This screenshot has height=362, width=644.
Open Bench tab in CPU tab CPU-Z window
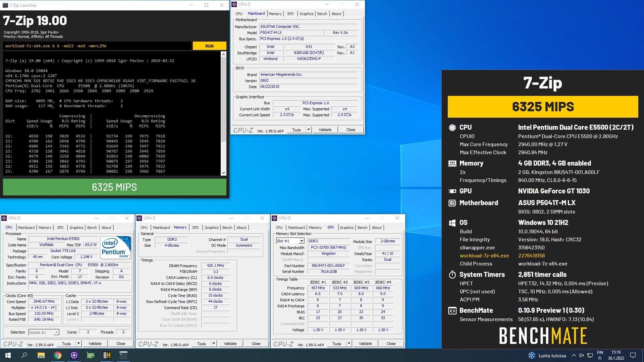click(x=92, y=228)
